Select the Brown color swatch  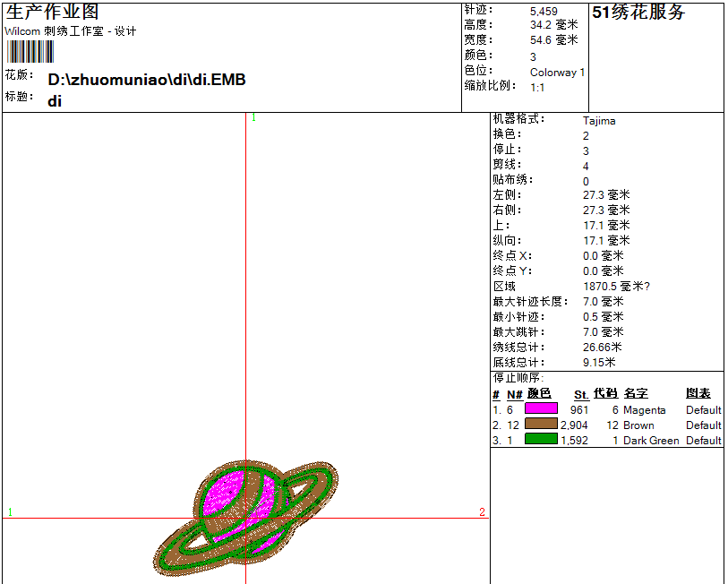coord(541,425)
